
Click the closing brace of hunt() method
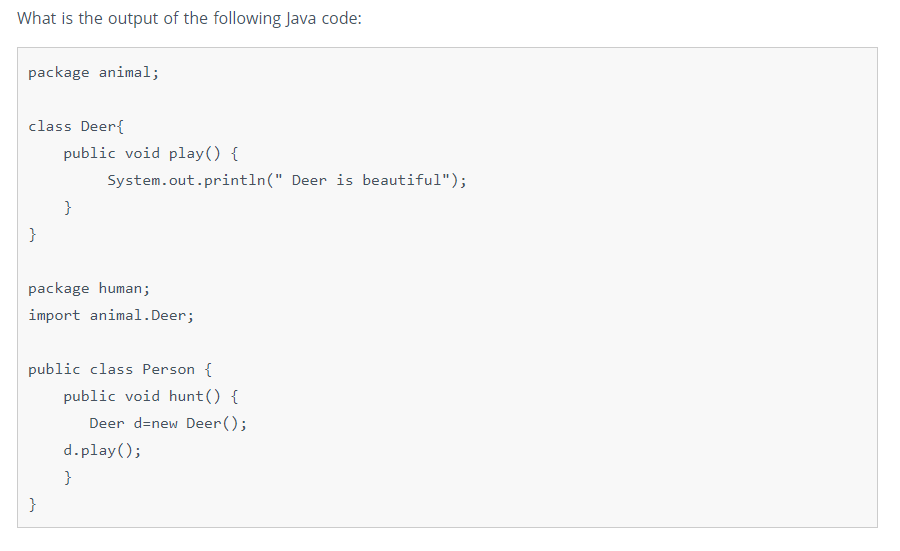point(68,477)
